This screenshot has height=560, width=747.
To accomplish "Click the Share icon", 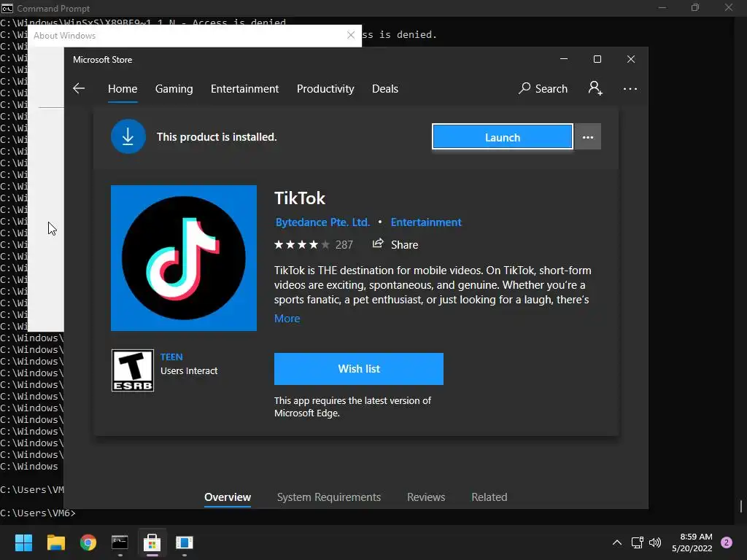I will click(378, 244).
